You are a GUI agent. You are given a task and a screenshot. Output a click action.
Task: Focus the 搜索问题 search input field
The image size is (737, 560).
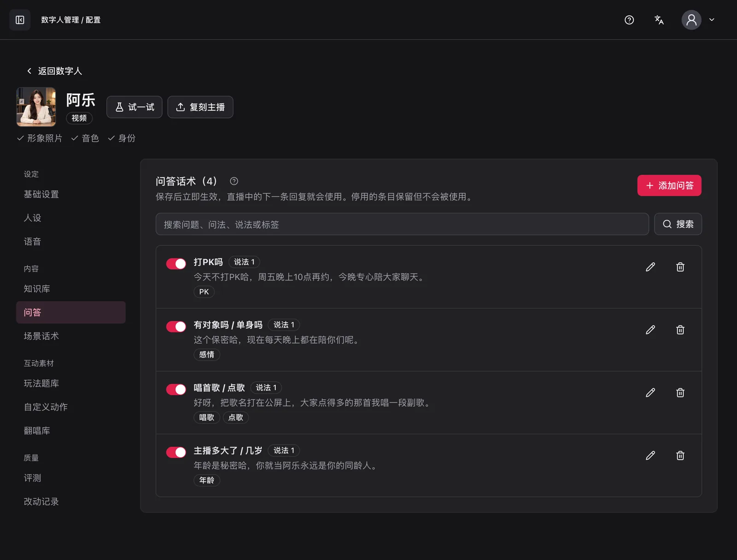point(402,224)
